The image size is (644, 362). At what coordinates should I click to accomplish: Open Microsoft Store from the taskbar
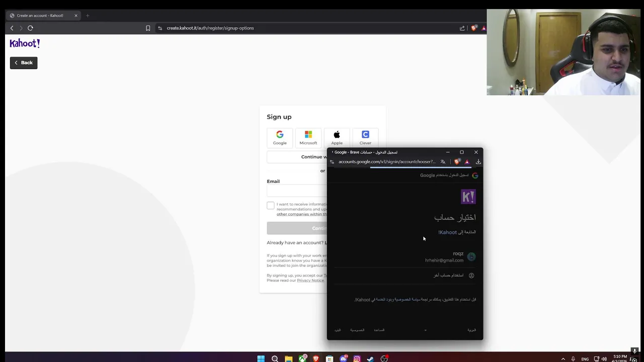(x=330, y=358)
